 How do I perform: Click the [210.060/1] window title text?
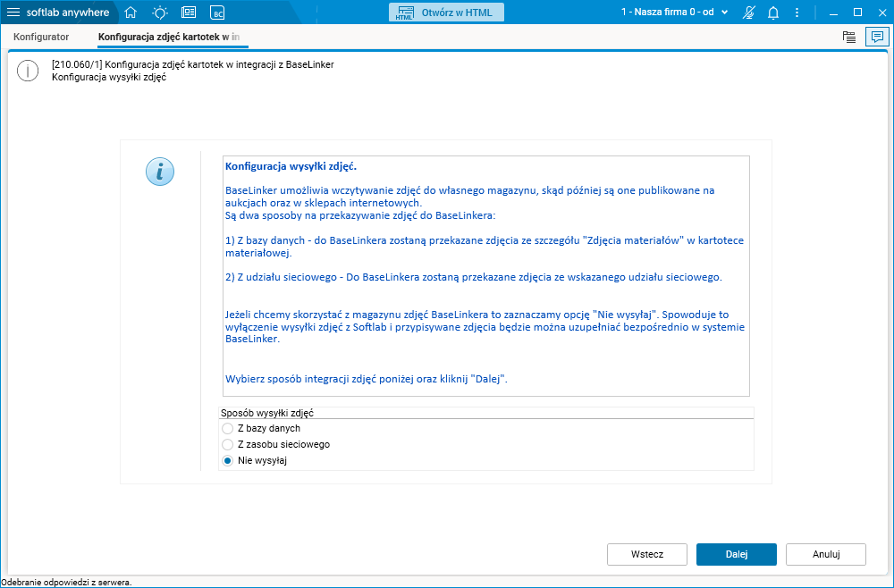tap(193, 64)
